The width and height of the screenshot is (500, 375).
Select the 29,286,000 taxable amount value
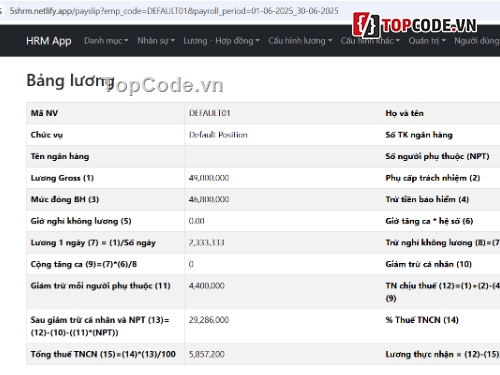click(209, 320)
